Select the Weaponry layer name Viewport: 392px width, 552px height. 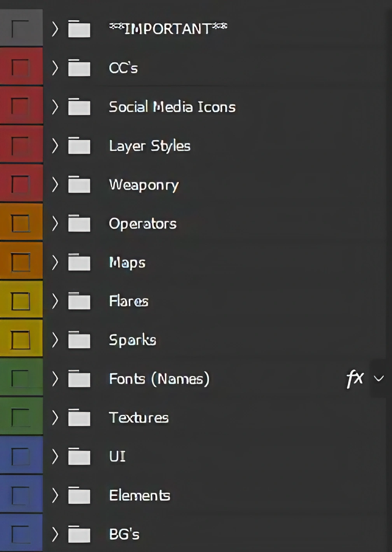pos(143,185)
